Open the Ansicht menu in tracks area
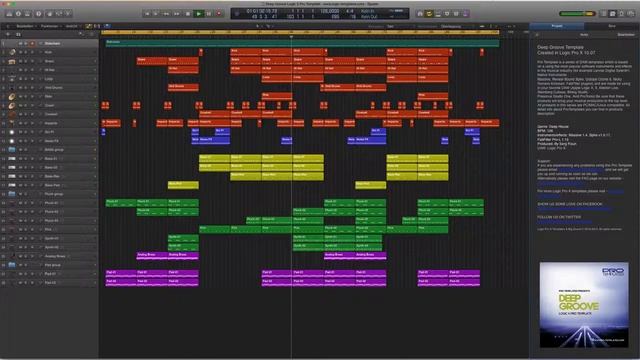Screen dimensions: 640x360 [73, 26]
